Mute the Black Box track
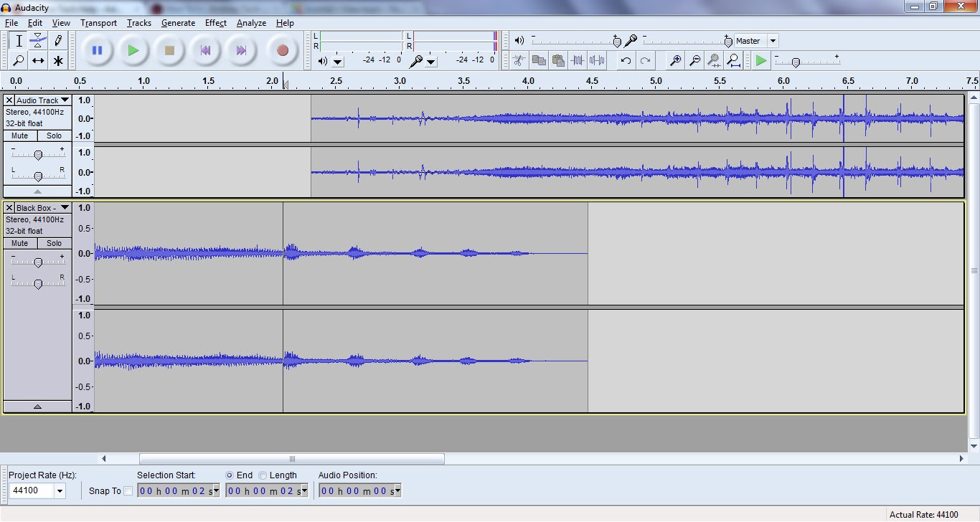 pyautogui.click(x=20, y=243)
